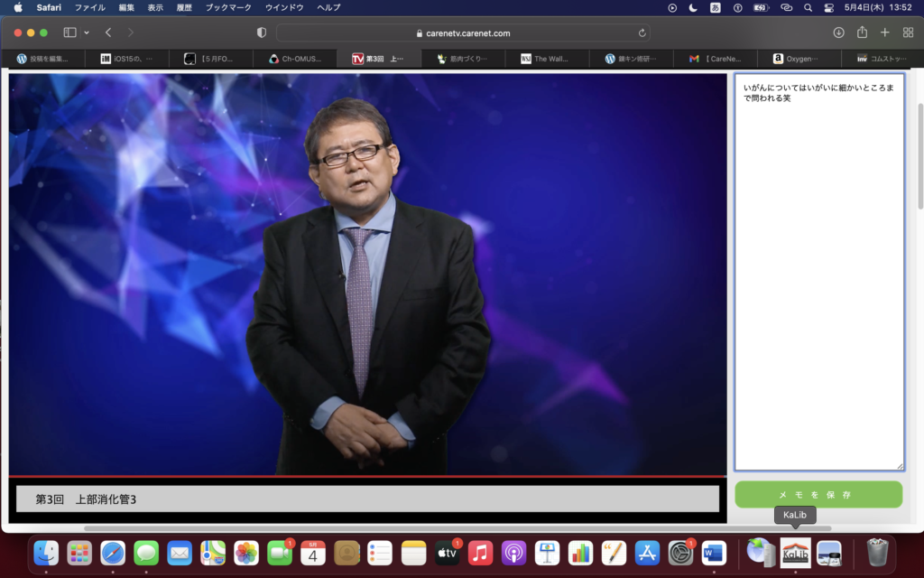Image resolution: width=924 pixels, height=578 pixels.
Task: Open the Share menu in Safari
Action: 862,33
